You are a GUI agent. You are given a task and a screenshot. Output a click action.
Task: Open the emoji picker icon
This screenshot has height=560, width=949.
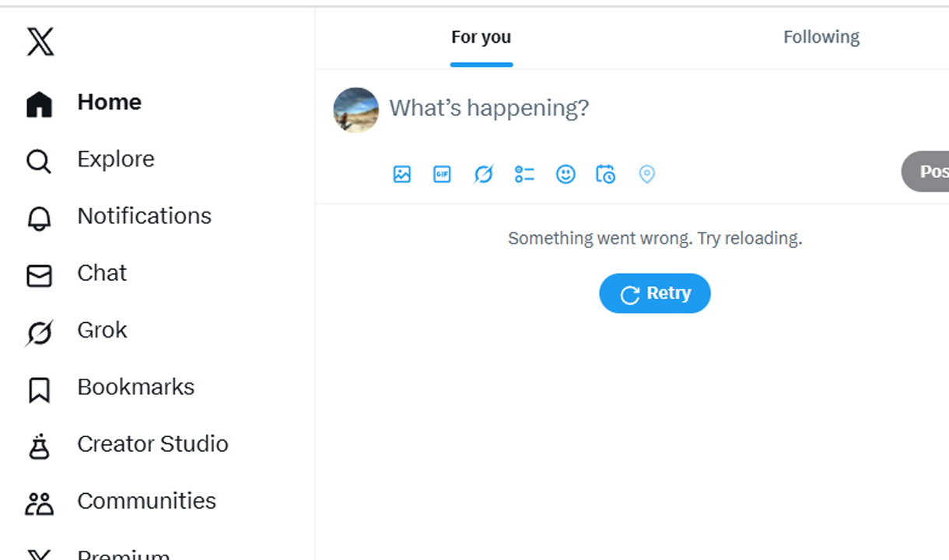tap(566, 174)
